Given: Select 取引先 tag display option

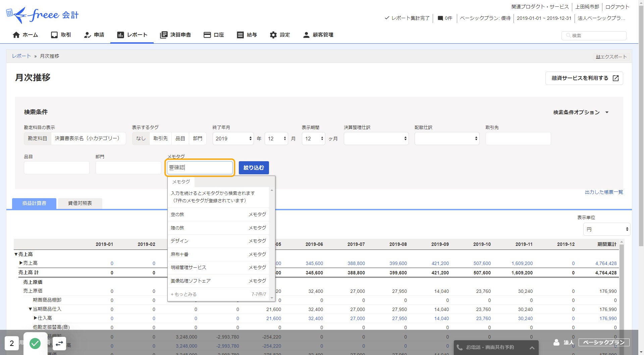Looking at the screenshot, I should pyautogui.click(x=160, y=138).
